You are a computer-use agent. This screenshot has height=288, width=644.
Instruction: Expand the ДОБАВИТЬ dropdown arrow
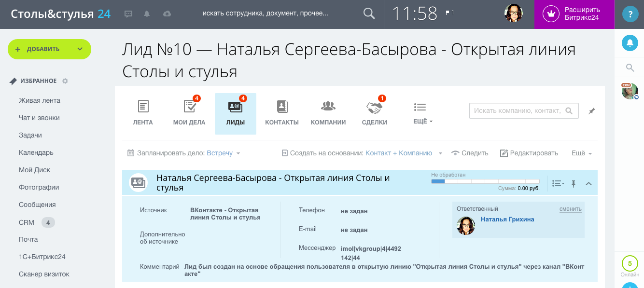point(80,49)
